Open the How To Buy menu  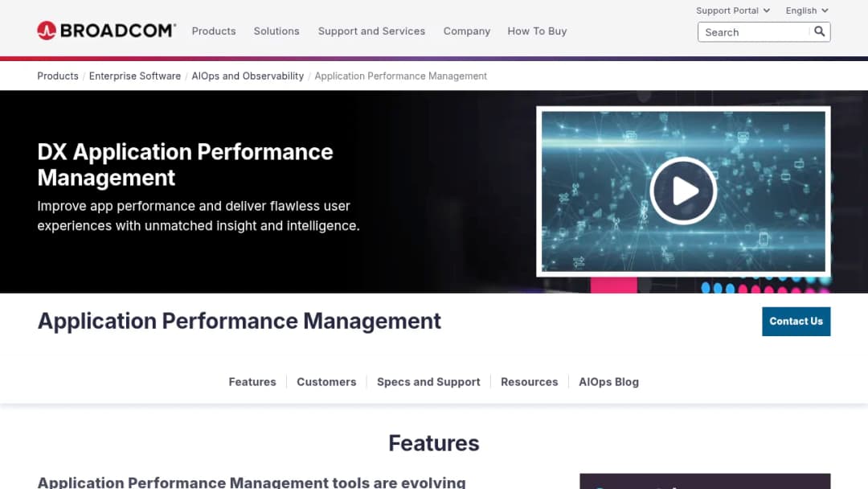(x=537, y=31)
